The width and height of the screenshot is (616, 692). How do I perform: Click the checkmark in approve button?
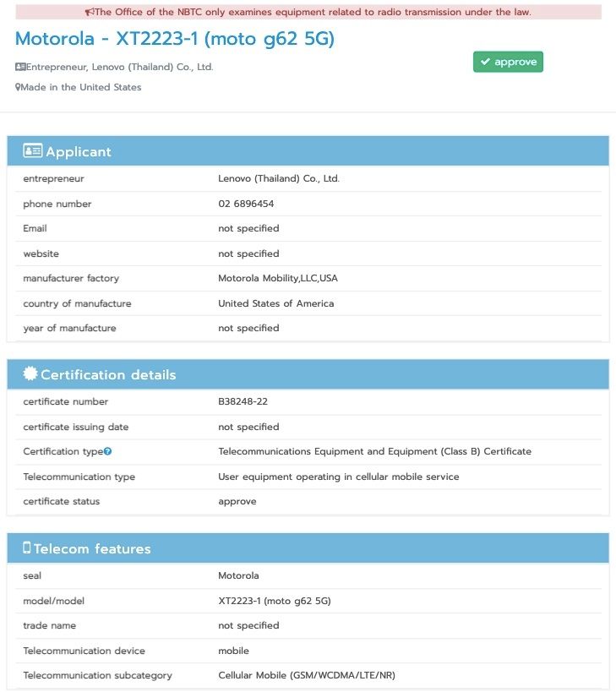coord(485,62)
